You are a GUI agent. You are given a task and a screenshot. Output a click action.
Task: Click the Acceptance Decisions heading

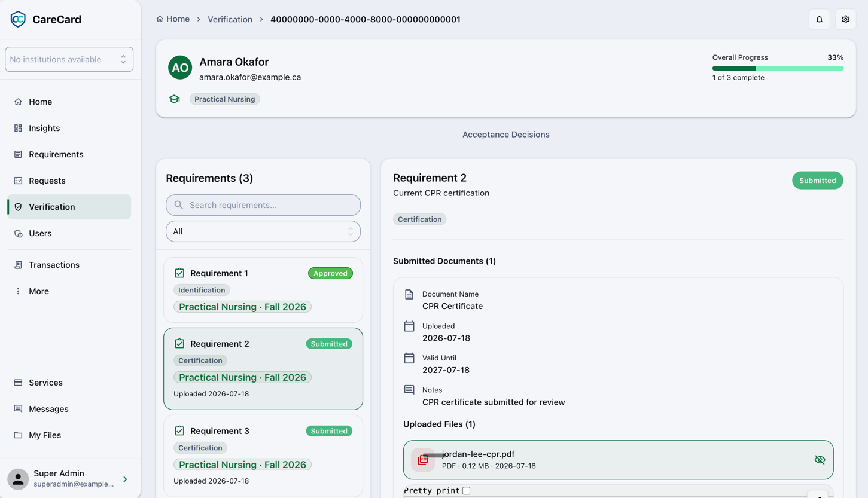click(506, 135)
